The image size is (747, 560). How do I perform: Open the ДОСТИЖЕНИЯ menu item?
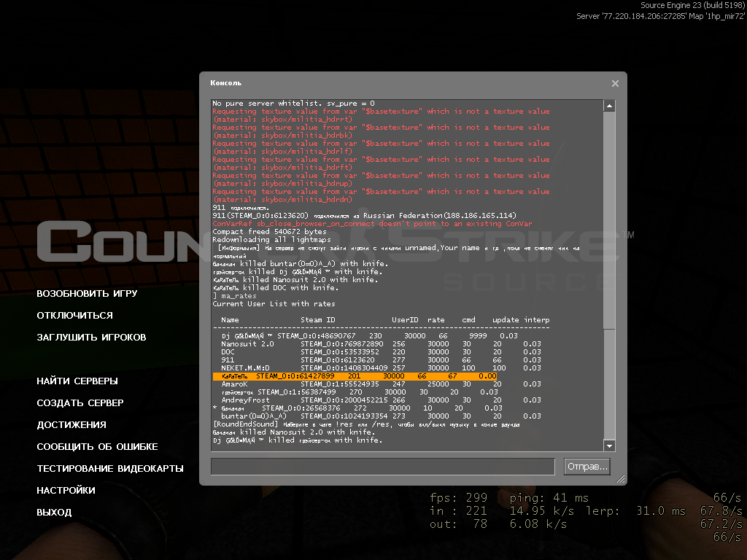pyautogui.click(x=71, y=425)
